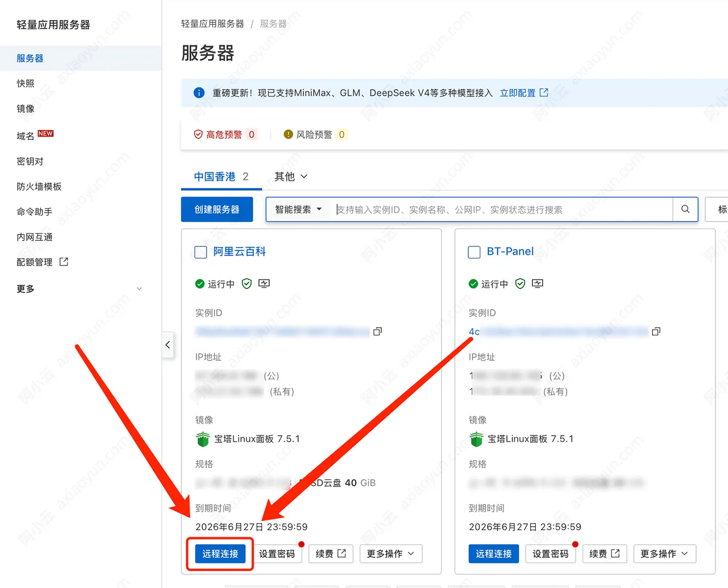Open the external link icon beside 立即配置
The image size is (728, 588).
(x=544, y=93)
